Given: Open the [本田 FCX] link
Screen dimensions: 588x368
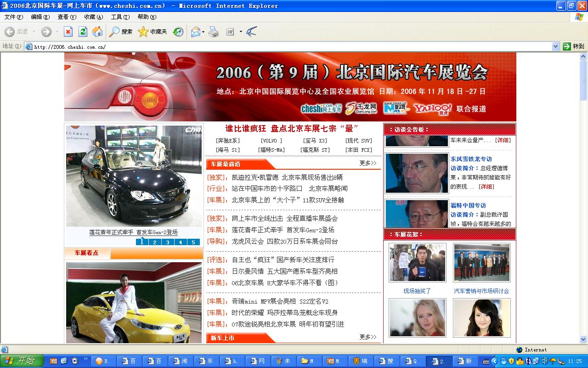Looking at the screenshot, I should click(x=359, y=150).
